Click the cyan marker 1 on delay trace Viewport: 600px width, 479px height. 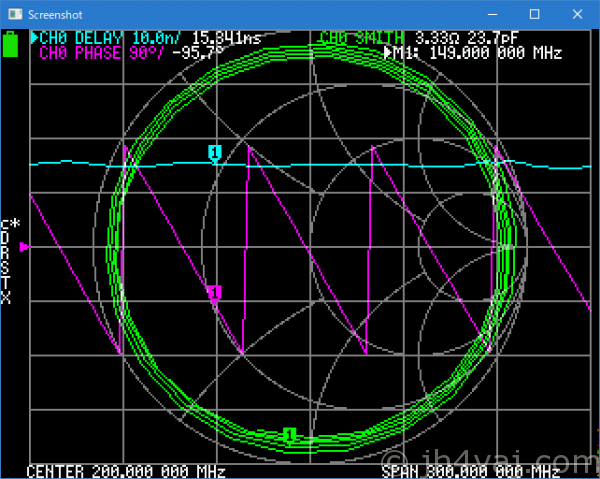213,152
